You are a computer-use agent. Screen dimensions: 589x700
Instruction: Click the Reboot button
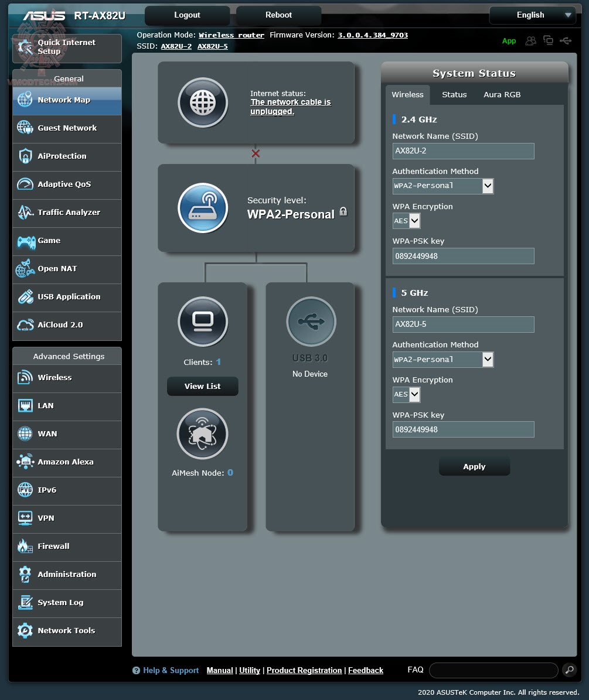point(278,15)
